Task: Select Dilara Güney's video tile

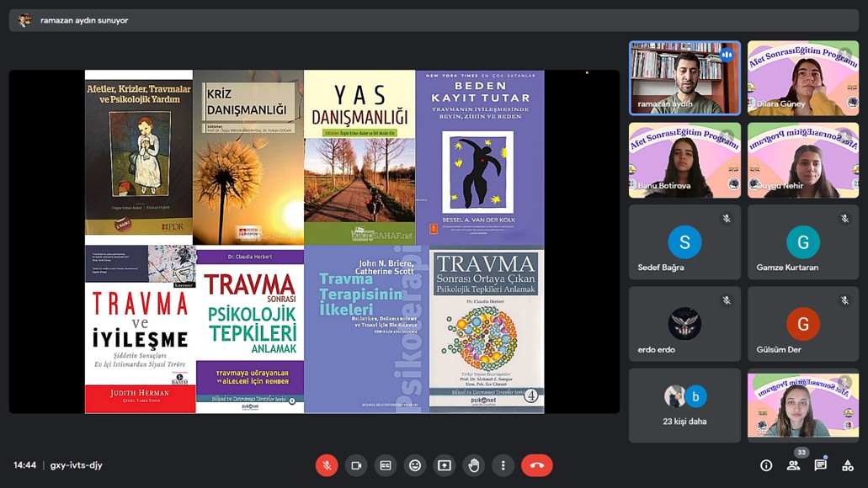Action: pyautogui.click(x=803, y=78)
